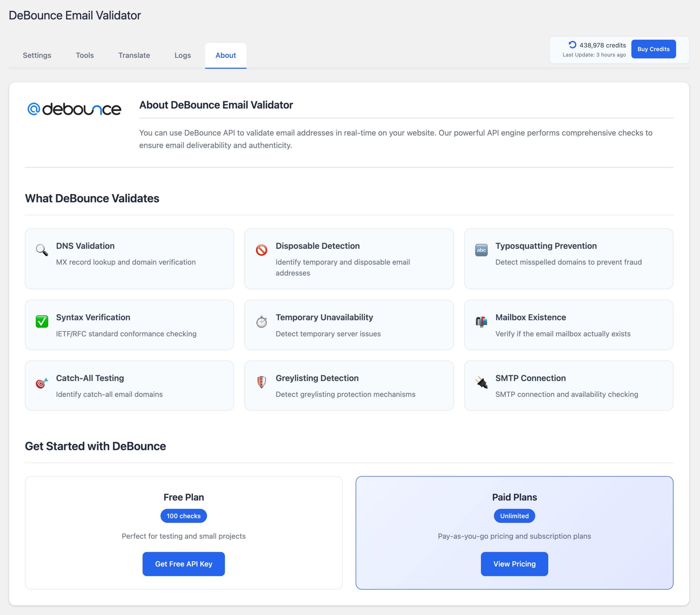The image size is (700, 615).
Task: Click the Unlimited badge
Action: [x=514, y=516]
